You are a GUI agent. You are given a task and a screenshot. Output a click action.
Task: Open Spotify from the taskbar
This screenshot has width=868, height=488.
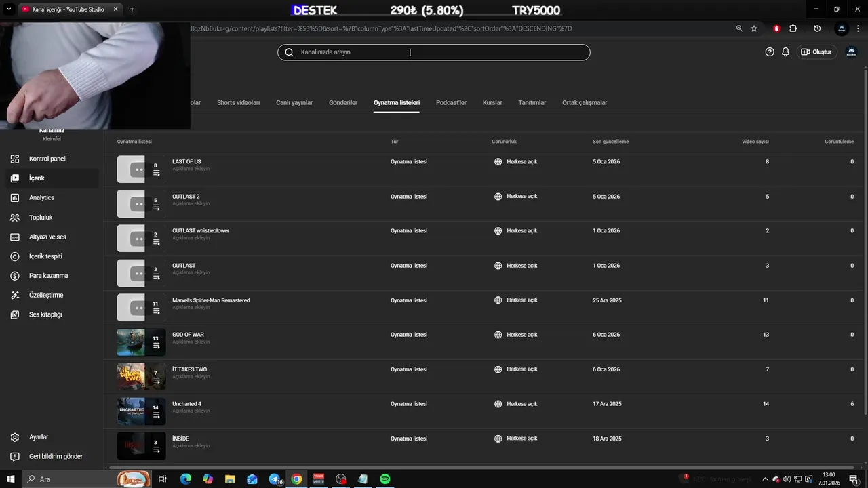[385, 479]
